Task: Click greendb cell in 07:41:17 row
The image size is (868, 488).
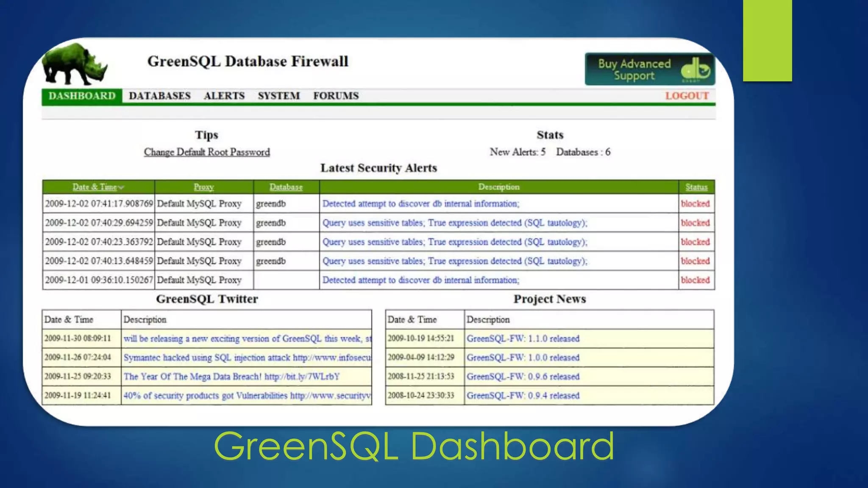Action: tap(271, 204)
